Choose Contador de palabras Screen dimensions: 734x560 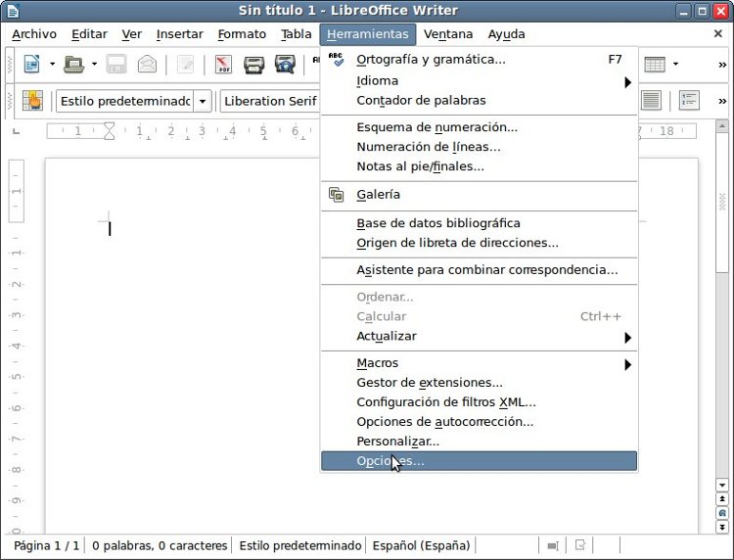479,100
